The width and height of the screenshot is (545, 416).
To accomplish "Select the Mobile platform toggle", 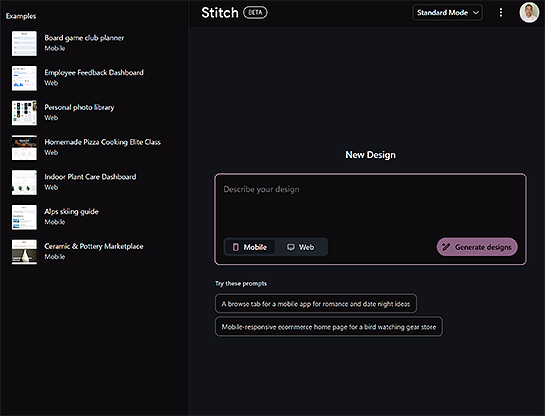I will 250,247.
